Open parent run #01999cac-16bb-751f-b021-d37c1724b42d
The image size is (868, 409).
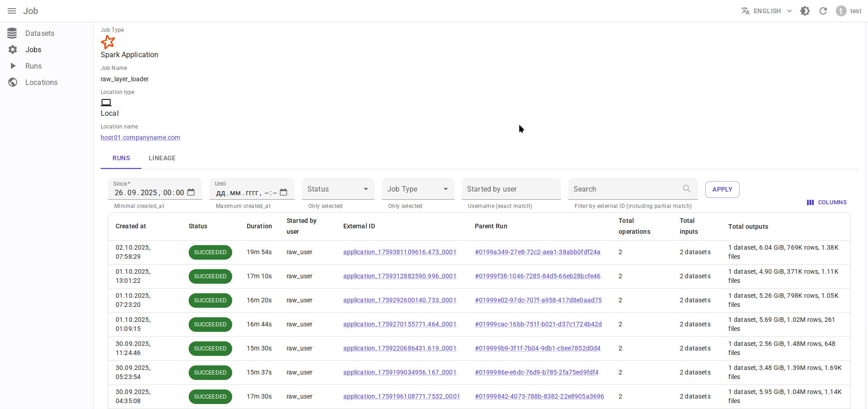pos(538,324)
